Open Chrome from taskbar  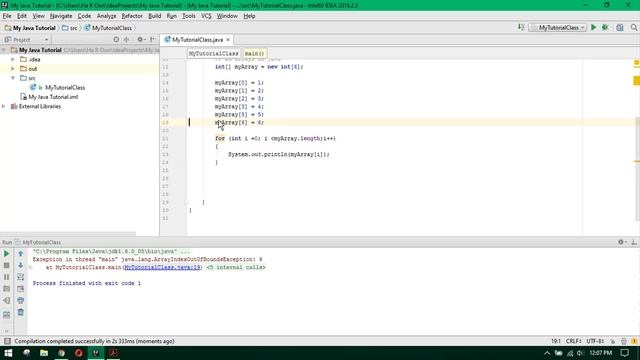pos(61,353)
